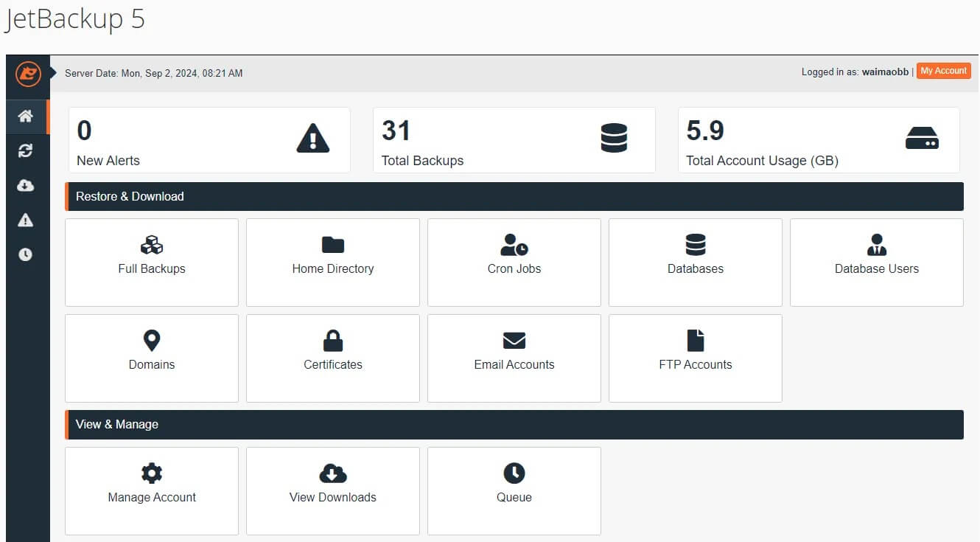This screenshot has width=980, height=542.
Task: Open the Full Backups tile
Action: pos(152,262)
